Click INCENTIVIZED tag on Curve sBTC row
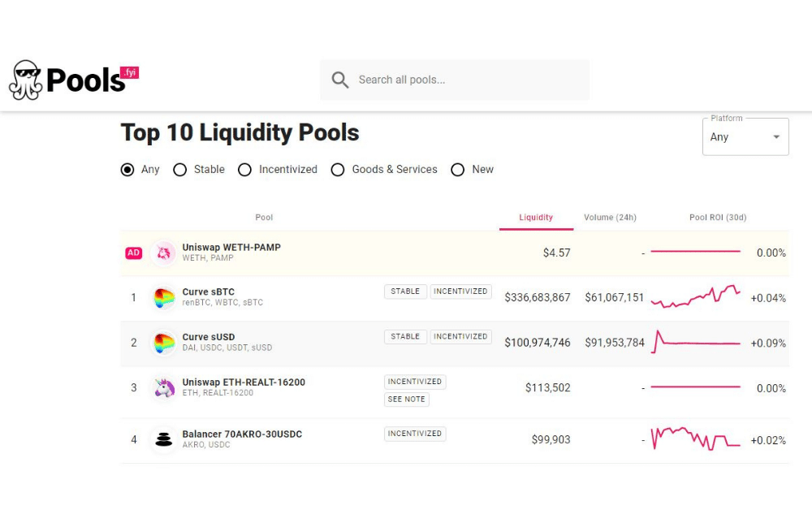 [x=461, y=292]
